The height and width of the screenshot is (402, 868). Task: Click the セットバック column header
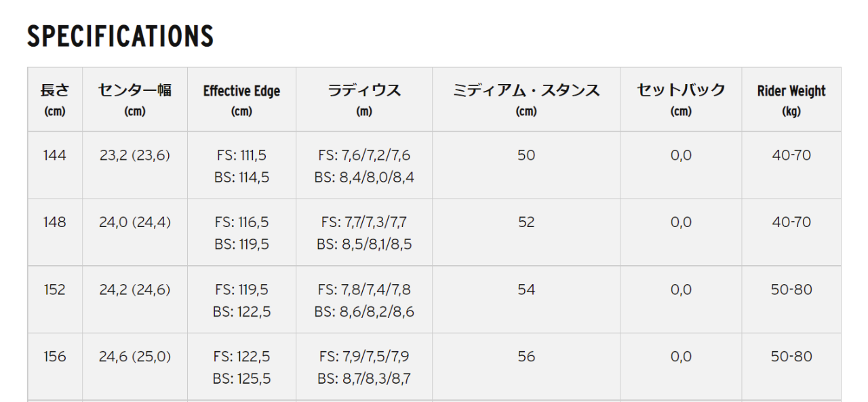pyautogui.click(x=681, y=100)
